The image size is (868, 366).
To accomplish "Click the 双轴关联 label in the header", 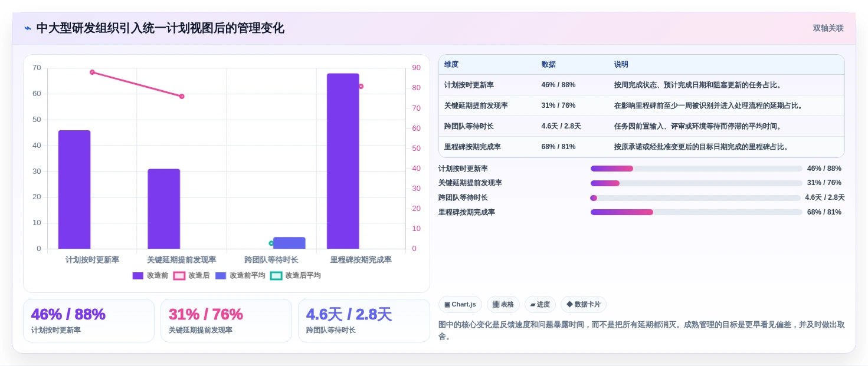I will [828, 28].
